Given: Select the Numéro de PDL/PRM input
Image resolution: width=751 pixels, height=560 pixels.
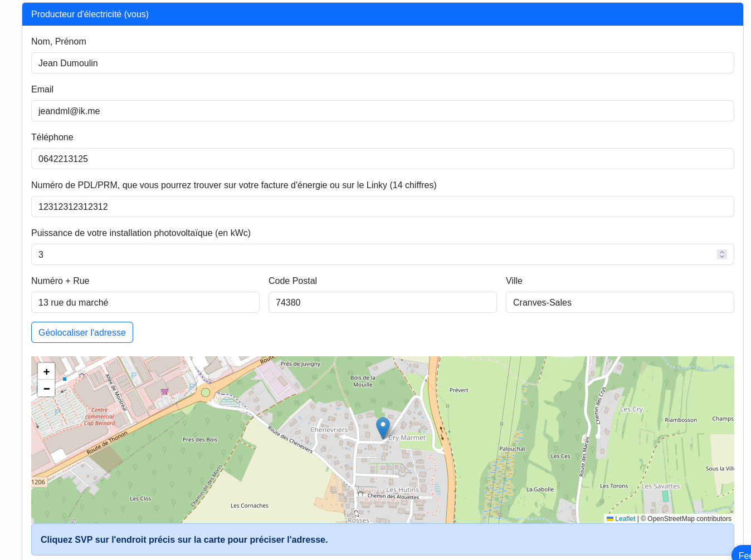Looking at the screenshot, I should (383, 207).
